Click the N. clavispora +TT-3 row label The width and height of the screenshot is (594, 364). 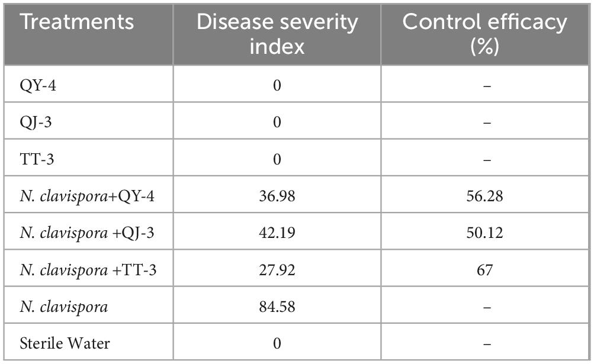pos(88,270)
